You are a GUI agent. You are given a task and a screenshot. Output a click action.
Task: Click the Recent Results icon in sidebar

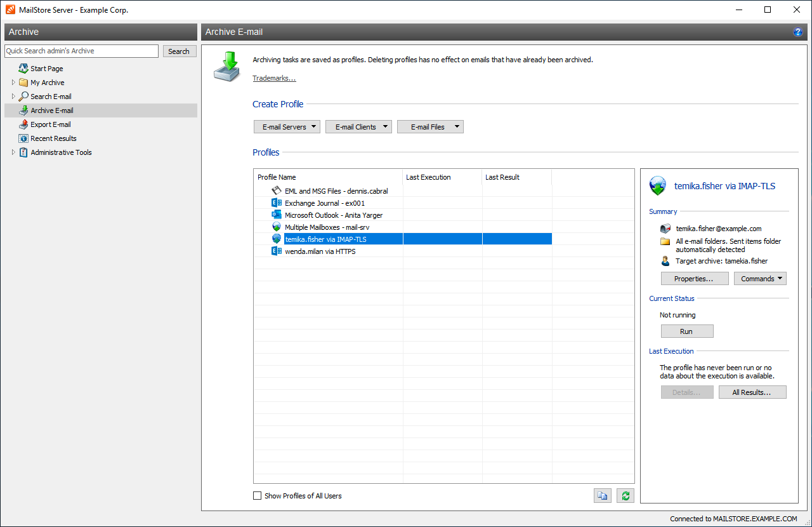click(x=23, y=138)
